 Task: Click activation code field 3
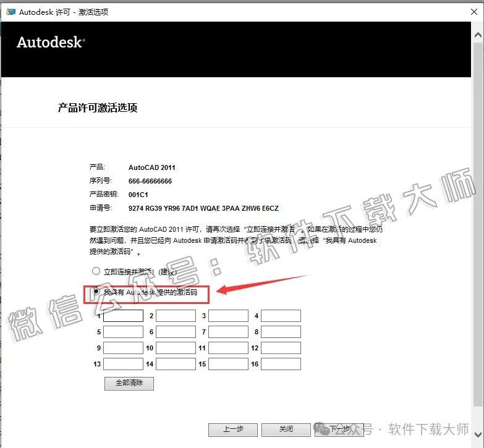click(x=228, y=316)
